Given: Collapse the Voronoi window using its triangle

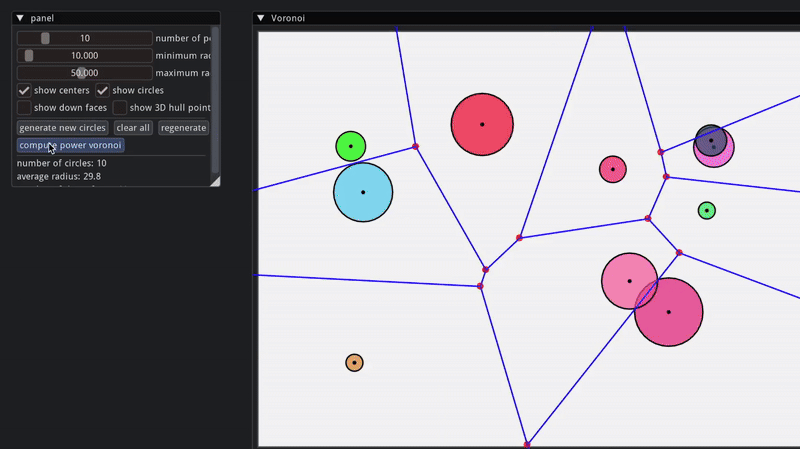Looking at the screenshot, I should (x=260, y=18).
